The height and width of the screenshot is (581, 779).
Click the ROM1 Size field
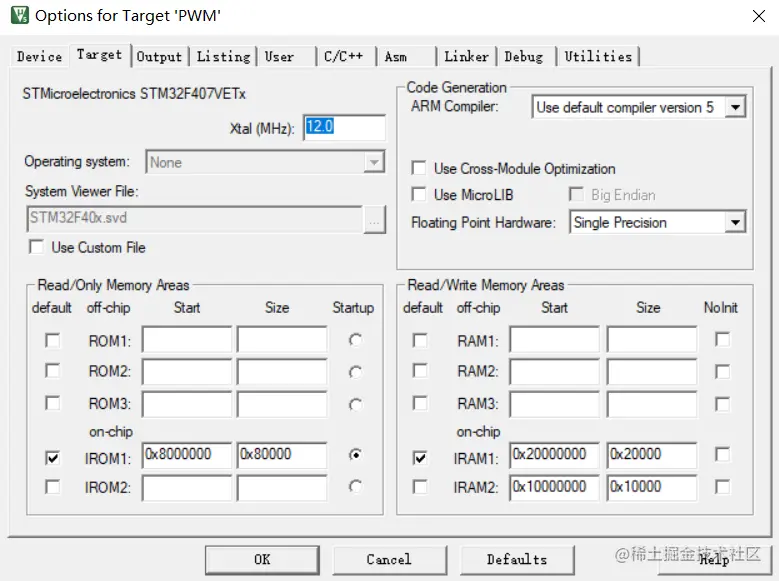click(x=282, y=340)
